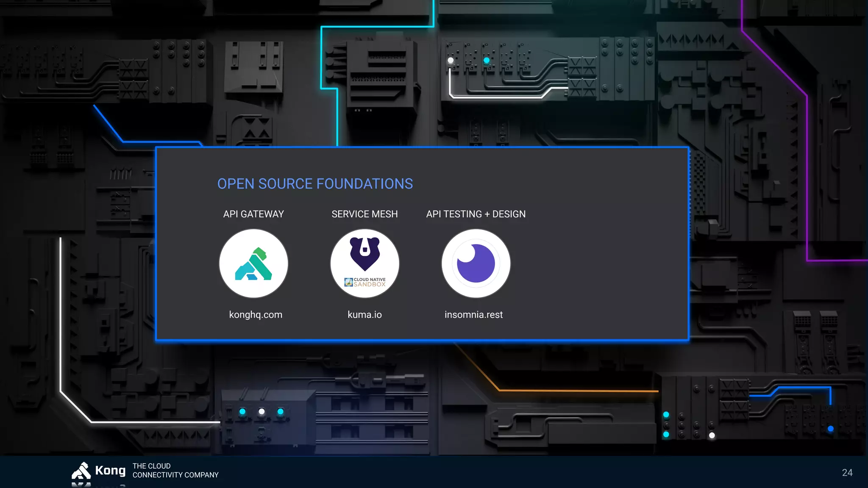The image size is (868, 488).
Task: Click the Kong gorilla logo circle
Action: point(253,263)
